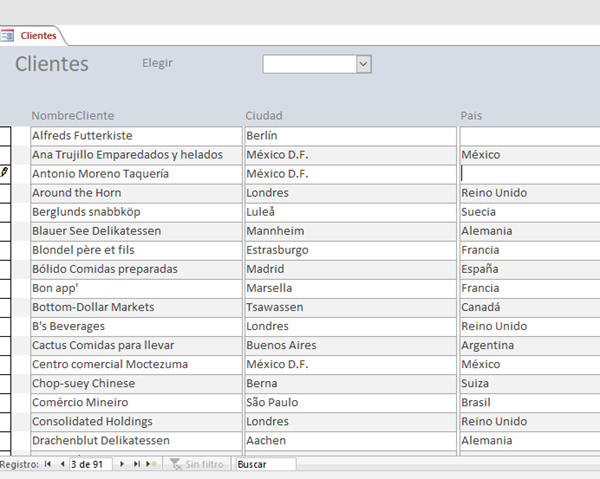Select the Drachenblut Delikatessen name field

click(135, 441)
